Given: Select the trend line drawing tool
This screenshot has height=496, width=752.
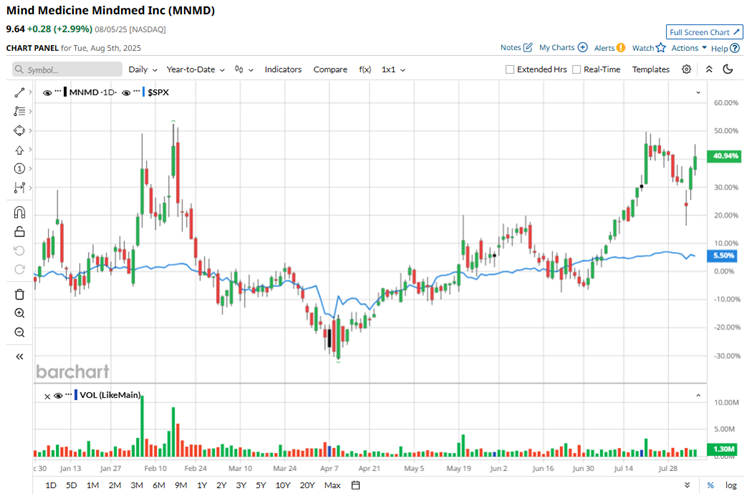Looking at the screenshot, I should point(19,92).
